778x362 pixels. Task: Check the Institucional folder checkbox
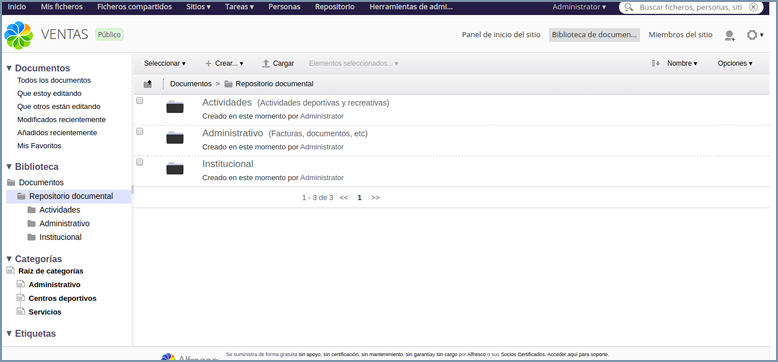point(140,162)
